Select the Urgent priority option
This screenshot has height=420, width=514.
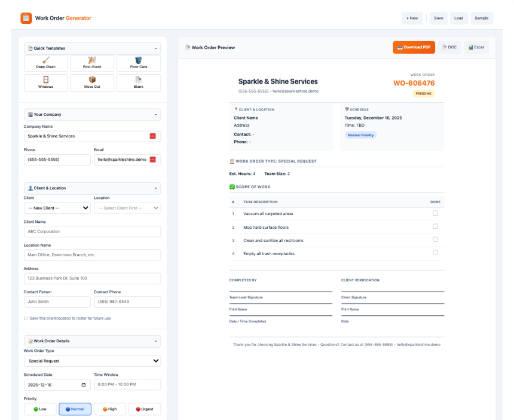[x=145, y=409]
